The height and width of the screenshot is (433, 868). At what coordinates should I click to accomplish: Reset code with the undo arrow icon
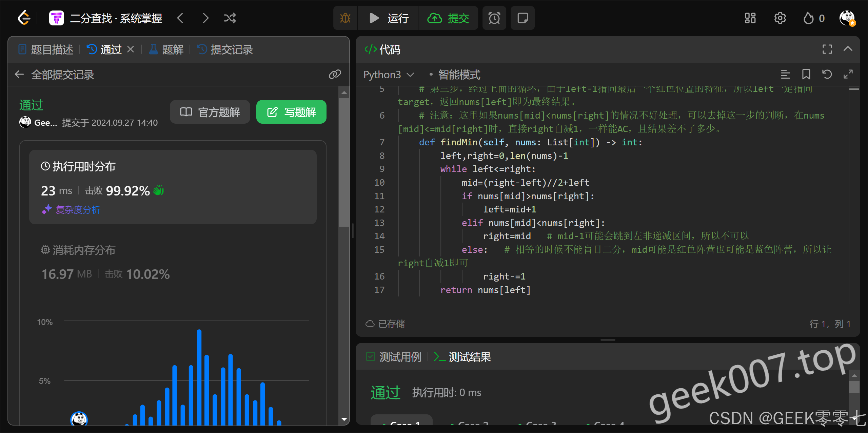click(827, 74)
